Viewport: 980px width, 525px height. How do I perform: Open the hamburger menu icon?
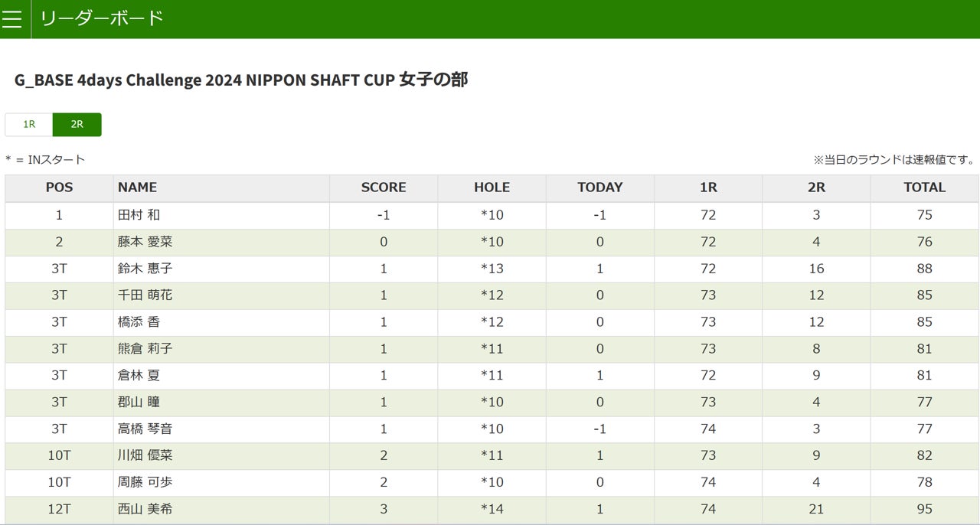(12, 18)
